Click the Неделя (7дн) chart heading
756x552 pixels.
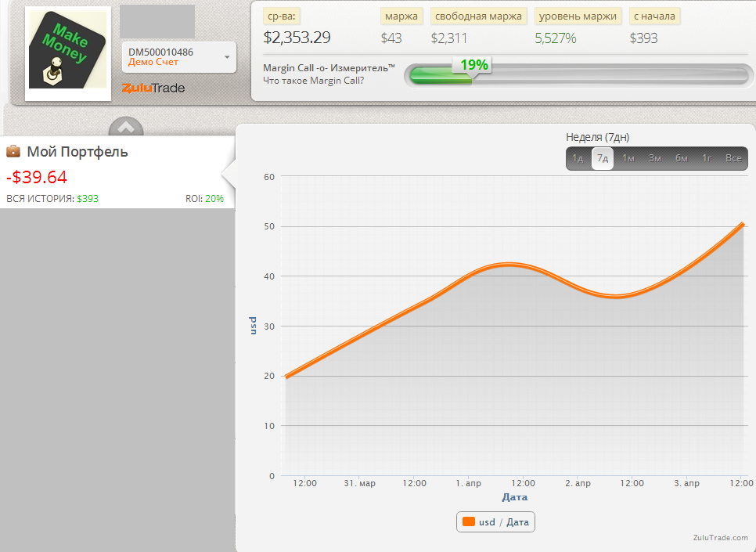pos(597,137)
